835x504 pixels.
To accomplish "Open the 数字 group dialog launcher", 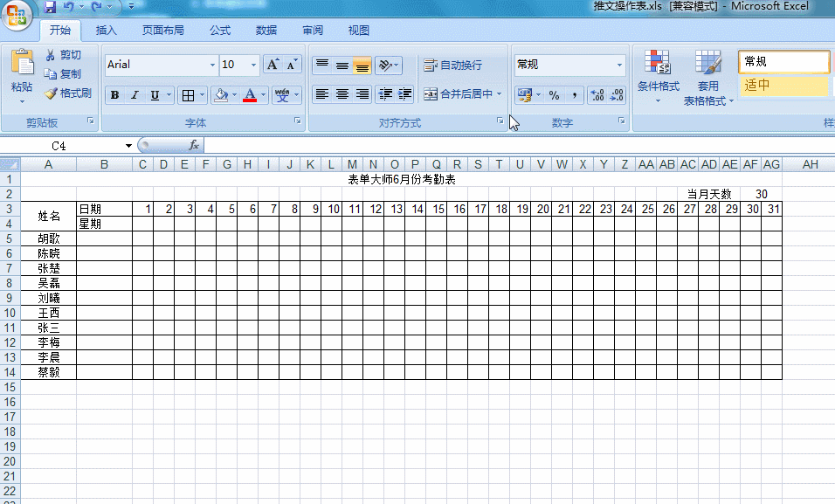I will tap(622, 121).
